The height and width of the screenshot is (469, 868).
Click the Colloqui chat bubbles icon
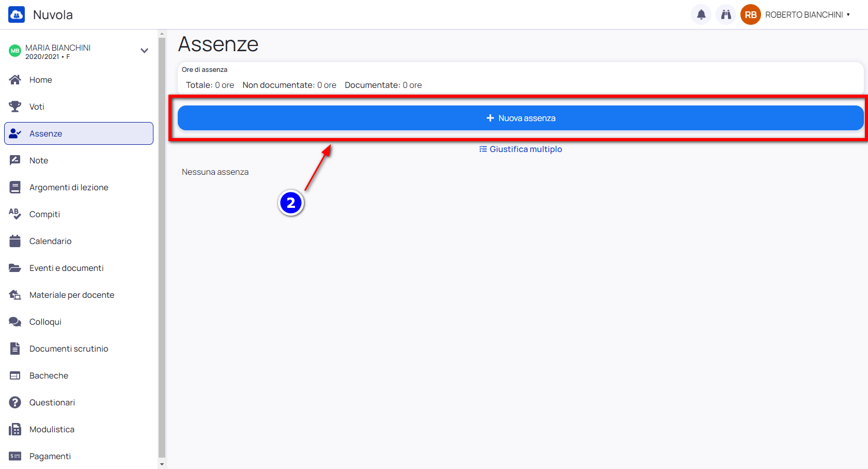coord(15,322)
